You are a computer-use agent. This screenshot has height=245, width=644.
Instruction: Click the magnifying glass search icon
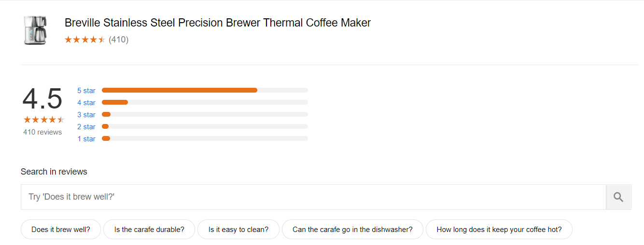click(x=618, y=197)
